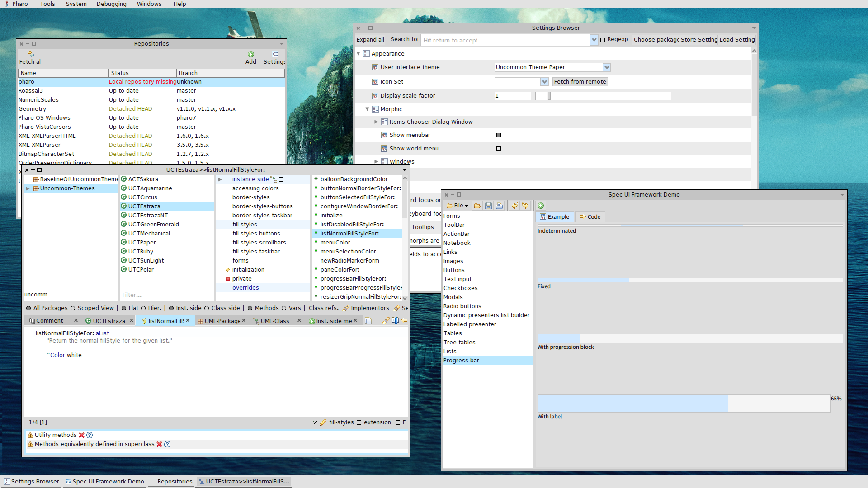Select UCTGreenEmerald in the class list

tap(153, 225)
